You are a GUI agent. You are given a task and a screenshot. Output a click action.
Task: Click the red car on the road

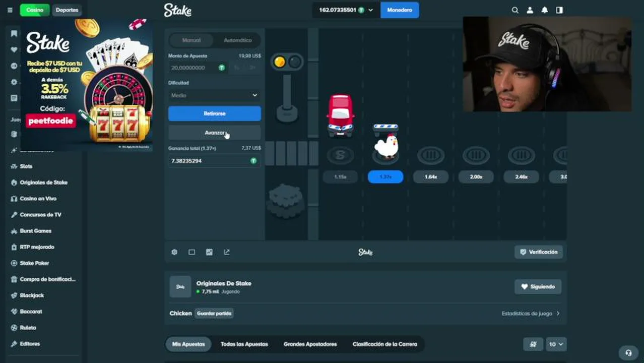pyautogui.click(x=341, y=115)
